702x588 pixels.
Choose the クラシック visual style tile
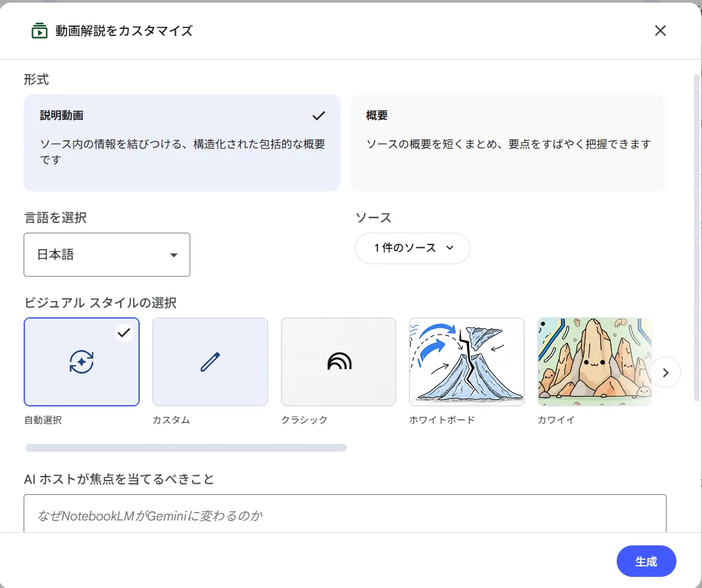click(x=339, y=362)
